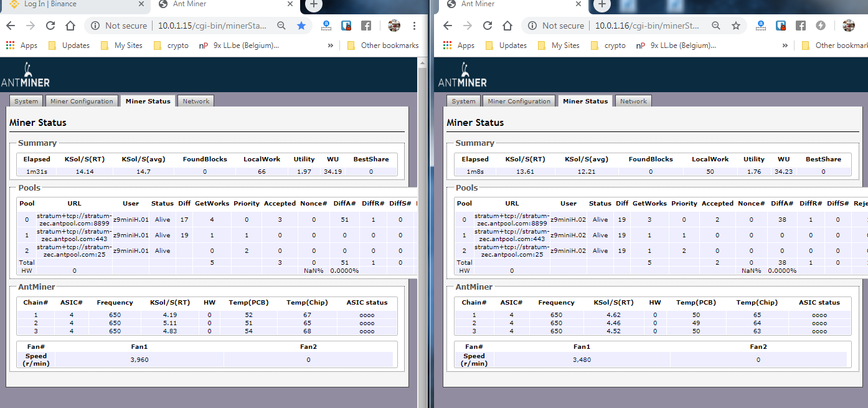This screenshot has width=868, height=408.
Task: Open the crypto bookmarks folder in the 10.0.1.16 window
Action: click(608, 45)
